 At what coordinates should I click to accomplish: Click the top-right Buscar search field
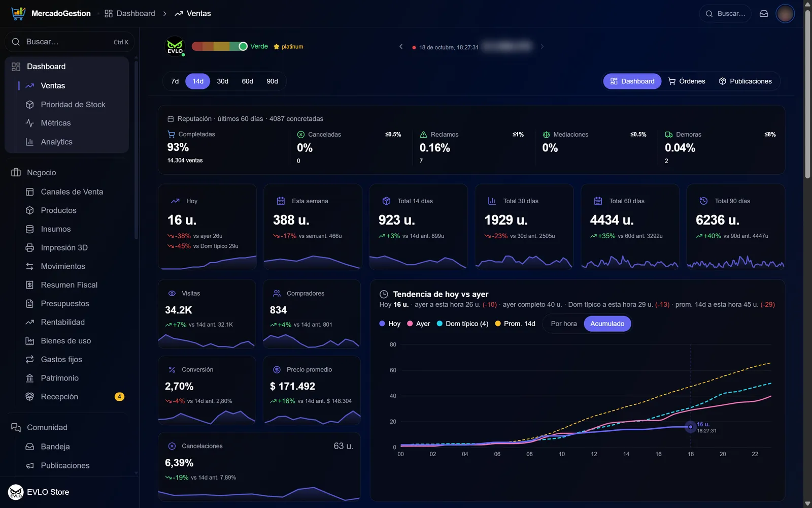click(x=725, y=14)
